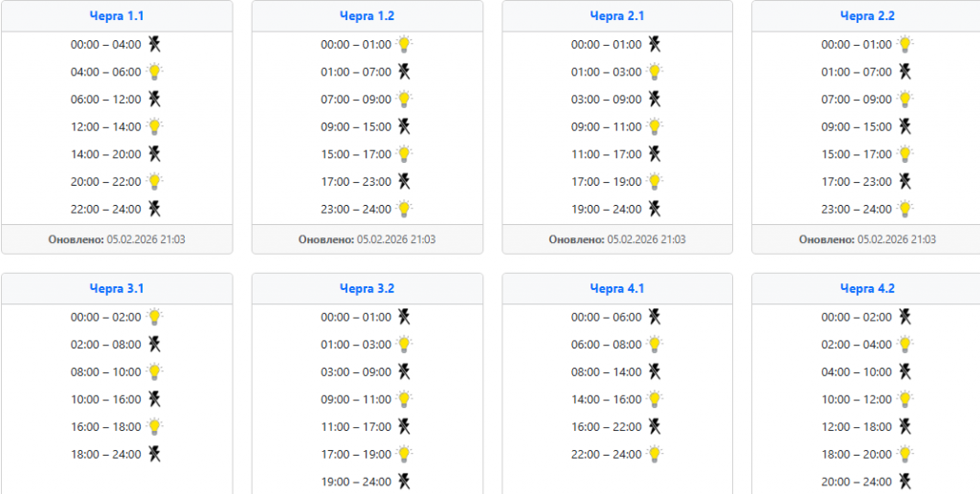Open the Черга 1.1 header link
The height and width of the screenshot is (494, 980).
tap(117, 16)
